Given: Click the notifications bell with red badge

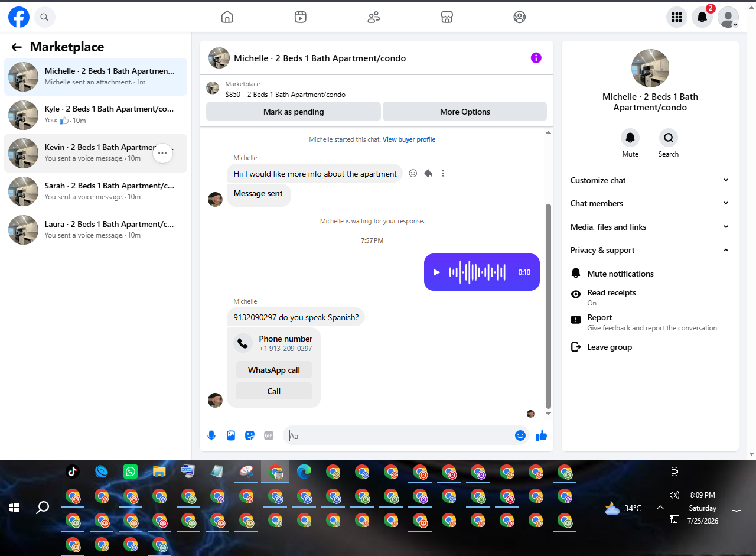Looking at the screenshot, I should (702, 17).
